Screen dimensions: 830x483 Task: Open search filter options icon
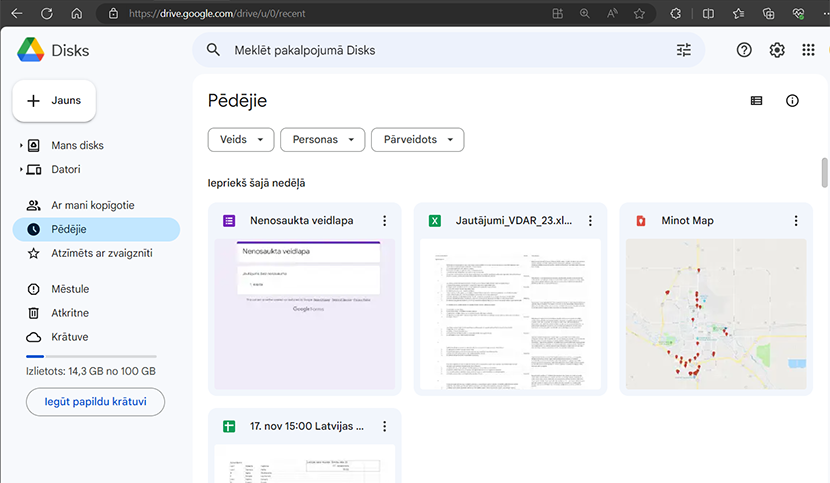point(684,50)
